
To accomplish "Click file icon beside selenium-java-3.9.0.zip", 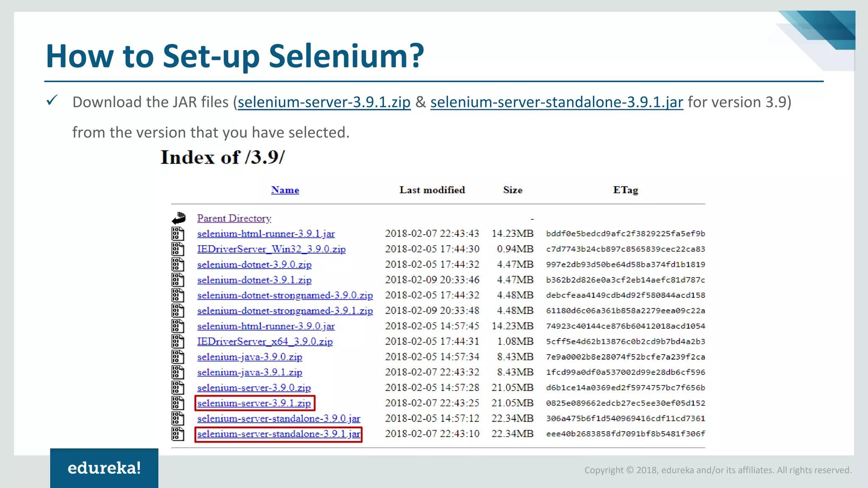I will (178, 357).
